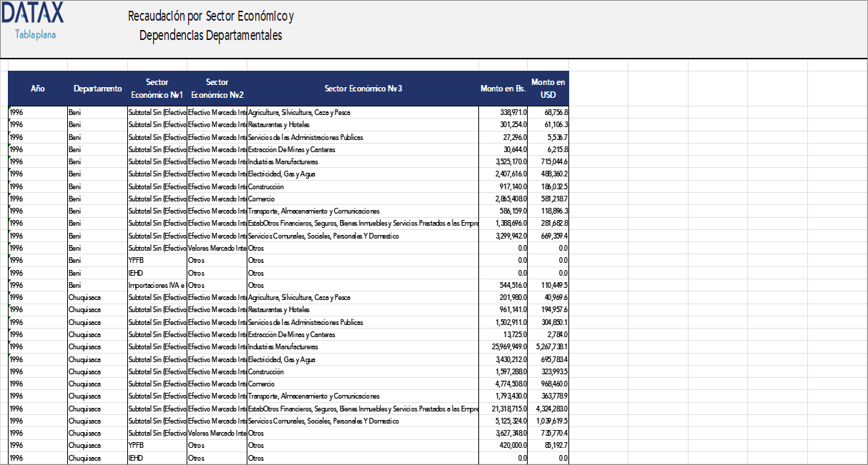Click the DATAX logo
This screenshot has width=868, height=465.
point(33,12)
